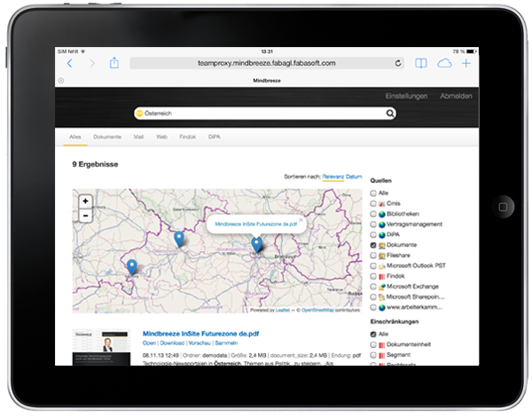The width and height of the screenshot is (532, 418).
Task: Check the Microsoft Exchange checkbox
Action: pyautogui.click(x=373, y=287)
